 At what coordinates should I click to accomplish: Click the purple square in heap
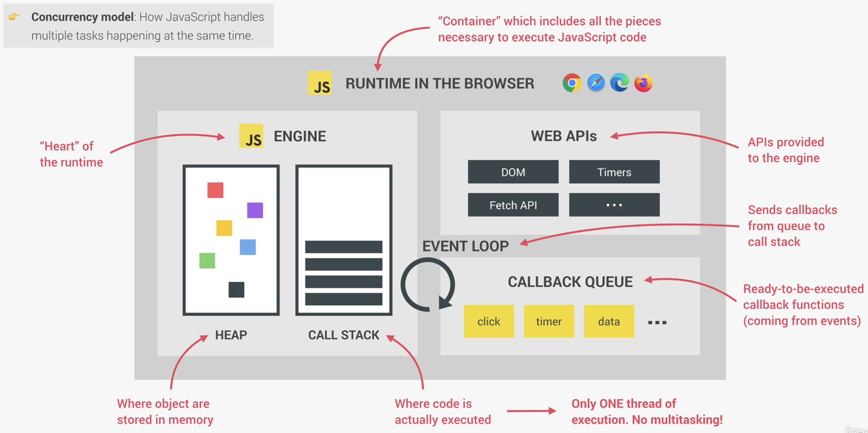tap(255, 210)
